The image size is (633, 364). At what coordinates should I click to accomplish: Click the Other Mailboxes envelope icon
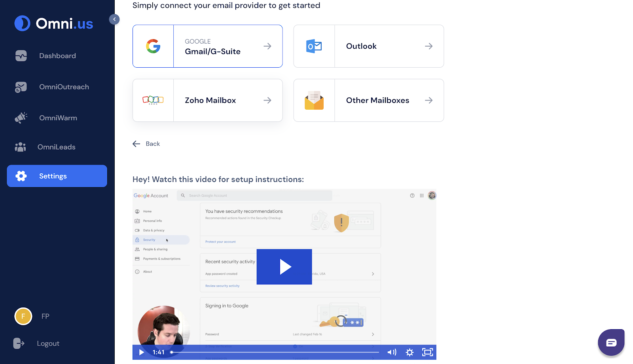pyautogui.click(x=314, y=100)
